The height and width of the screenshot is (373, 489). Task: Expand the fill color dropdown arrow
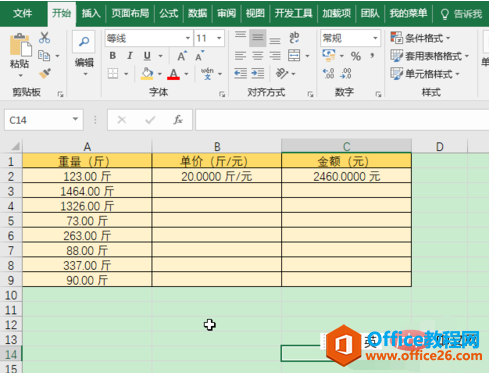pyautogui.click(x=160, y=74)
